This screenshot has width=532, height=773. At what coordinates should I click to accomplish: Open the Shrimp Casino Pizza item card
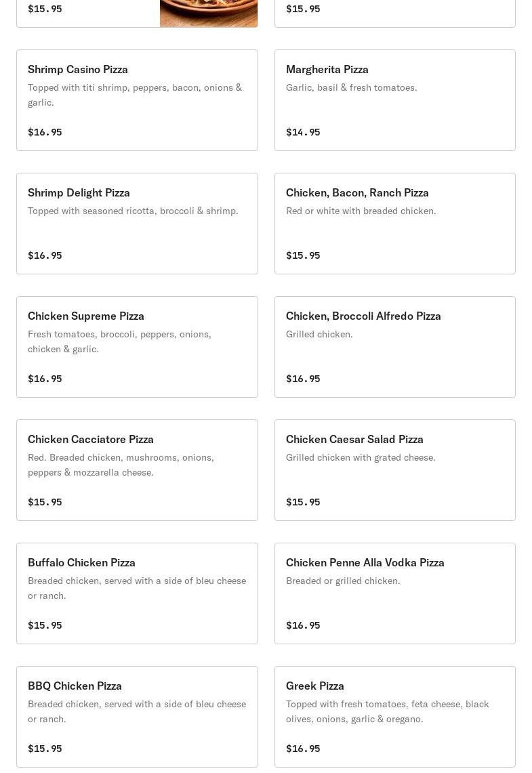click(137, 100)
